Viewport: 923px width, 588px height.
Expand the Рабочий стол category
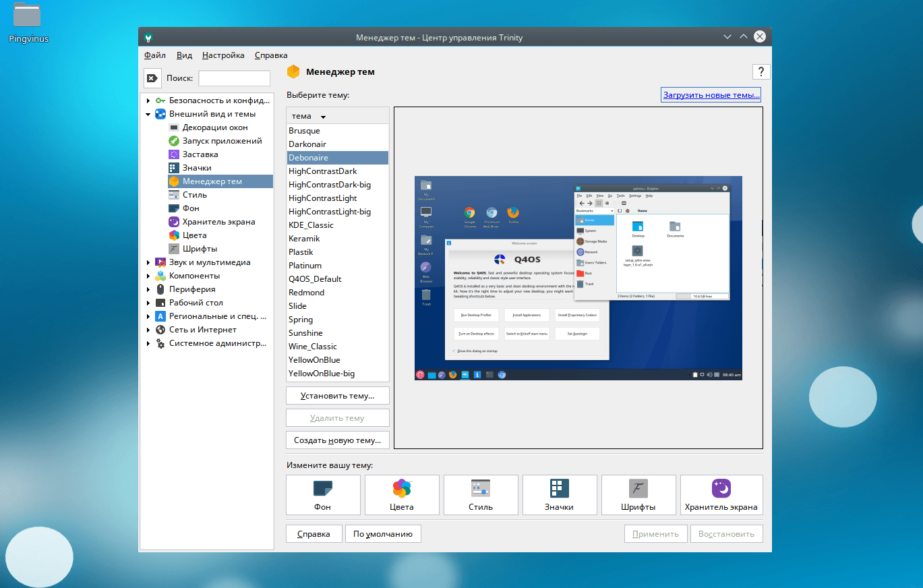(148, 303)
